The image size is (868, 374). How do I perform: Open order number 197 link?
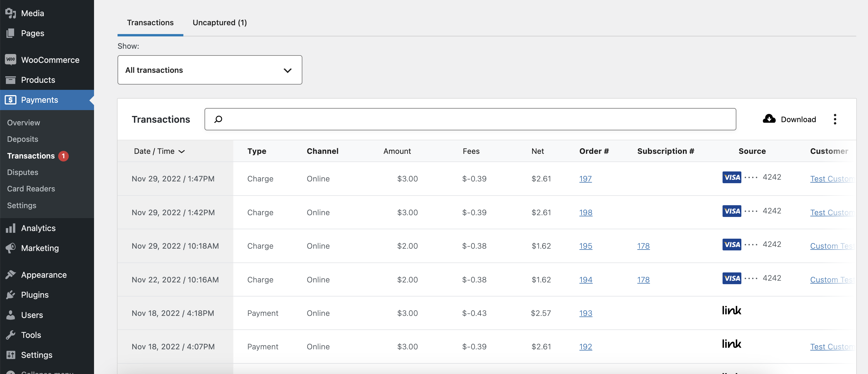[x=585, y=179]
